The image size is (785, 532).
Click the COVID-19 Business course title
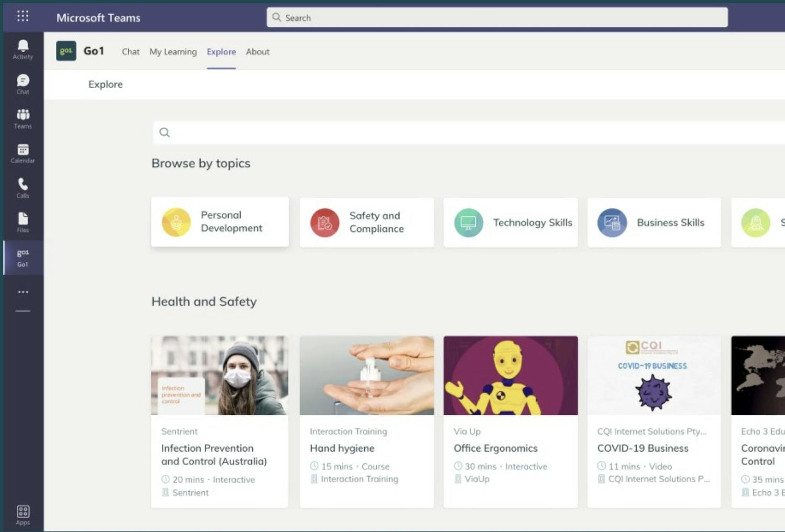point(643,448)
